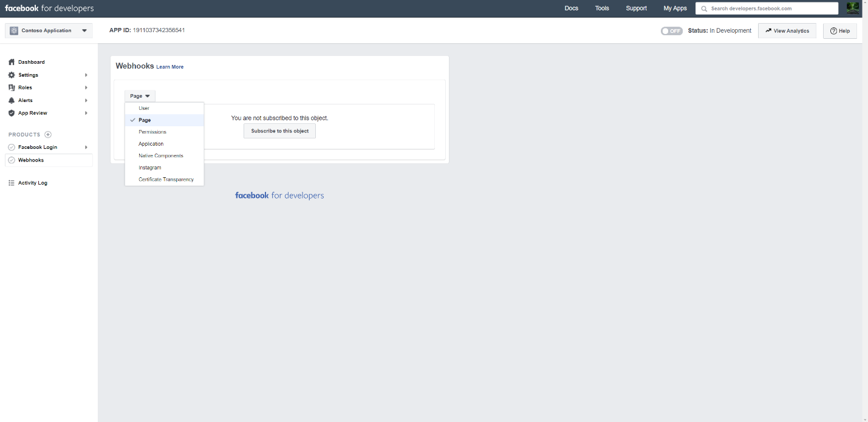Open the Contoso Application app selector

coord(48,30)
